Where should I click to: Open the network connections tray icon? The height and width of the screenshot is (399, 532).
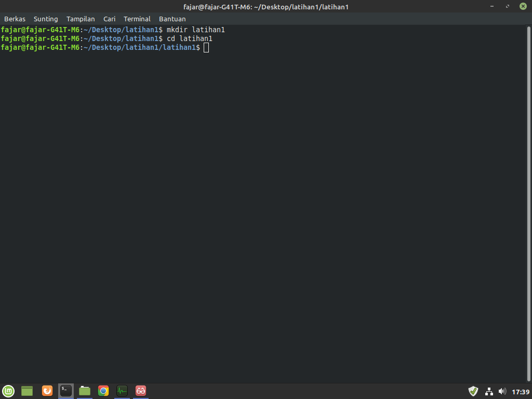(489, 392)
